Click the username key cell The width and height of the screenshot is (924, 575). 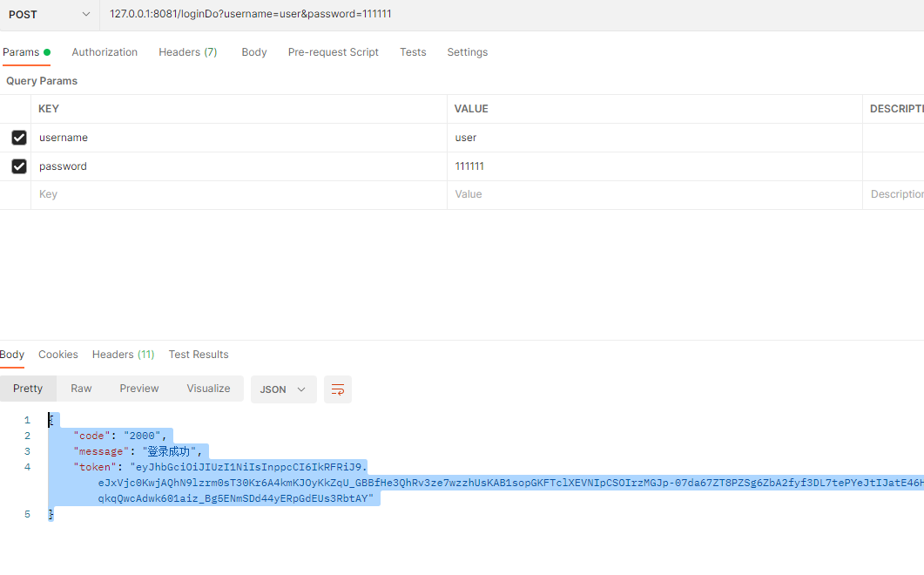[x=239, y=138]
